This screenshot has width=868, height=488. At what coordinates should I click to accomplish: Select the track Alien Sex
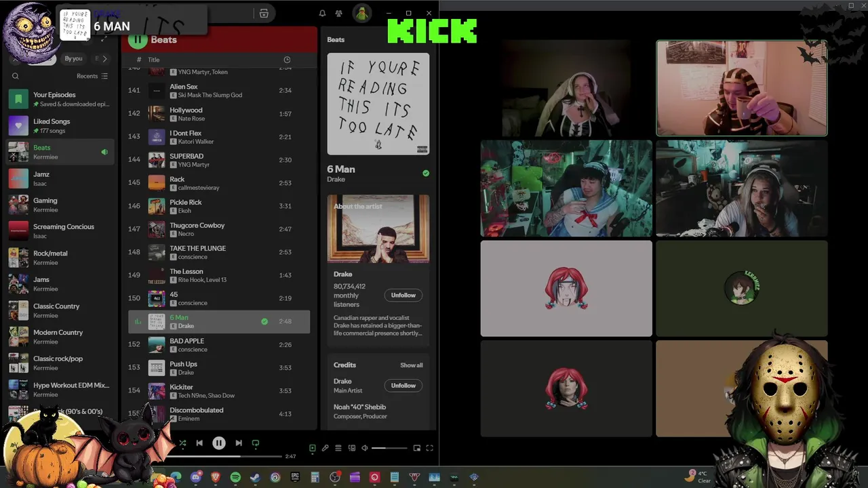click(x=219, y=90)
